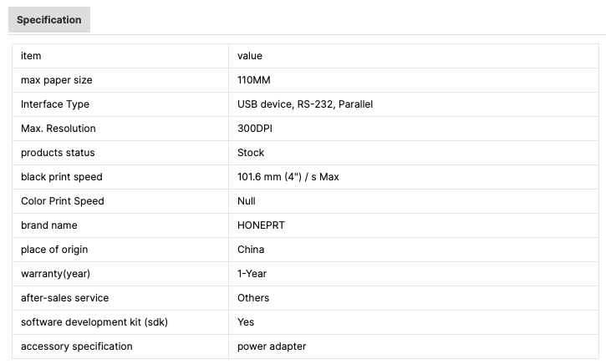The image size is (606, 364).
Task: Select the 'Interface Type' row label
Action: tap(55, 104)
